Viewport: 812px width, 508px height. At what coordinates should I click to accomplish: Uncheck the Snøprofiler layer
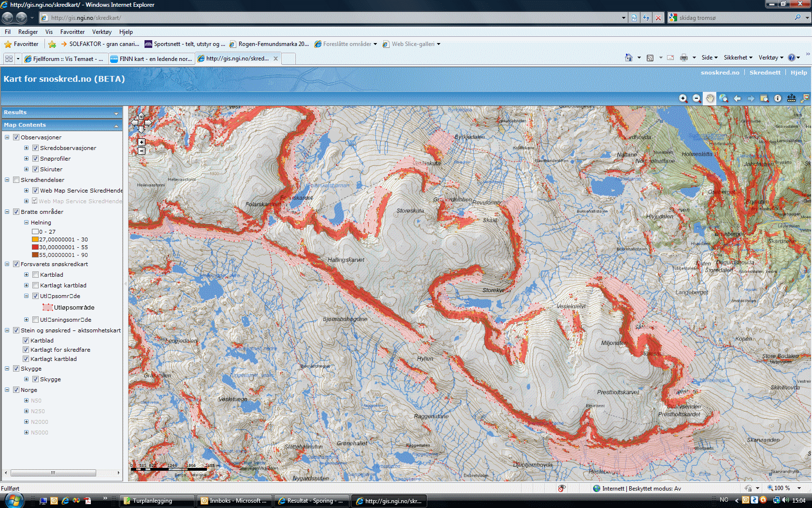point(35,159)
